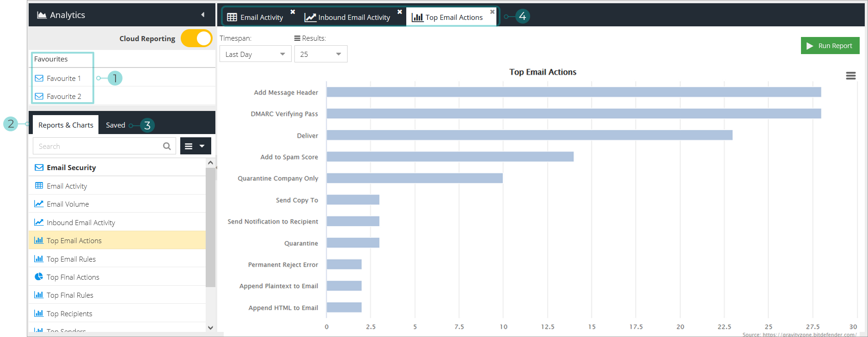Collapse the Analytics side panel arrow
Screen dimensions: 868x337
(x=203, y=15)
